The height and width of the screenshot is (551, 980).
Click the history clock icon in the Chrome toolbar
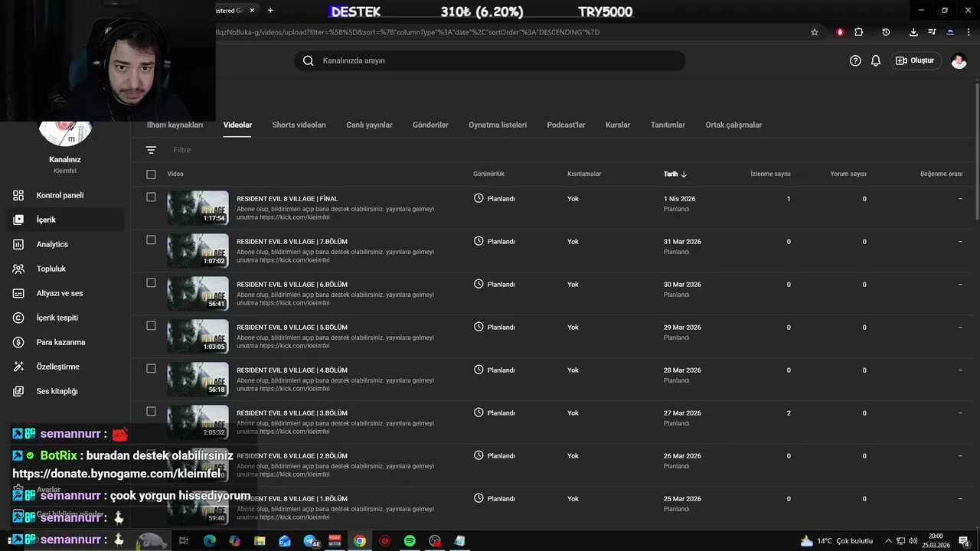pyautogui.click(x=886, y=32)
